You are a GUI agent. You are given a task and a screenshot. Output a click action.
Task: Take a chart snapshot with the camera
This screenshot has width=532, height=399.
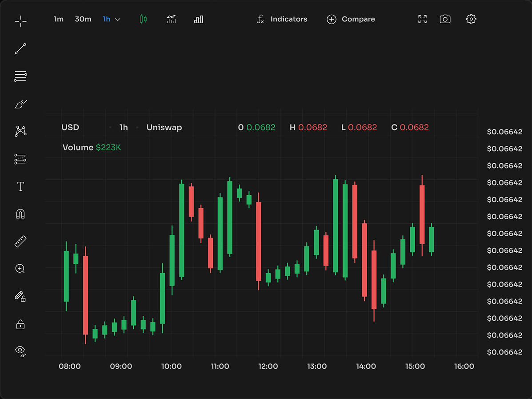point(445,19)
